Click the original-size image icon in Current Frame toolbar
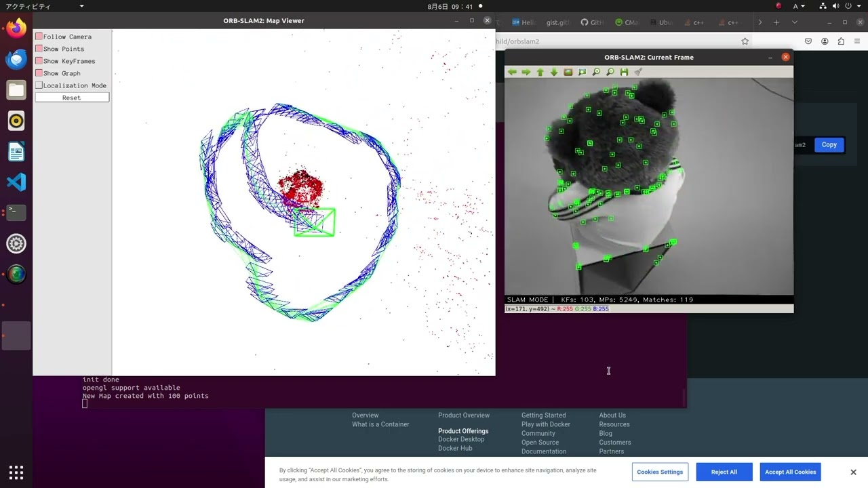 [568, 72]
